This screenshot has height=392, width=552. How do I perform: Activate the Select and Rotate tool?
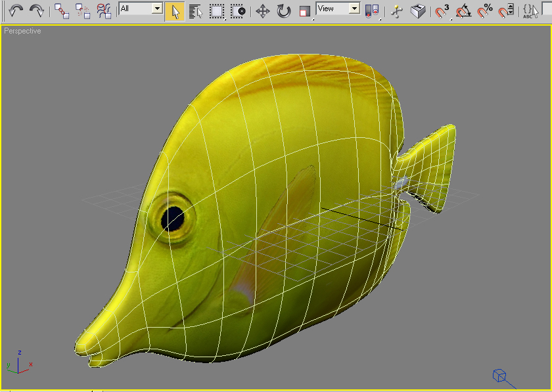click(x=283, y=10)
